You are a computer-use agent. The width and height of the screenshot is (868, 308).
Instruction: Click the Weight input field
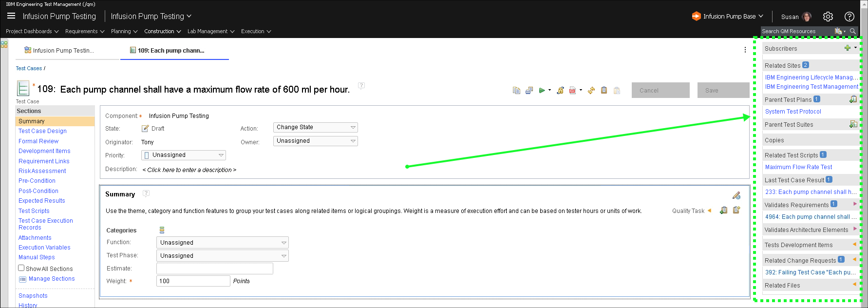click(193, 281)
